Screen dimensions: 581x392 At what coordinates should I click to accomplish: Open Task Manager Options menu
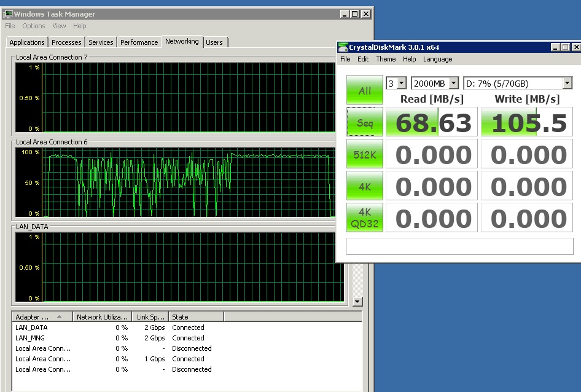pyautogui.click(x=34, y=26)
